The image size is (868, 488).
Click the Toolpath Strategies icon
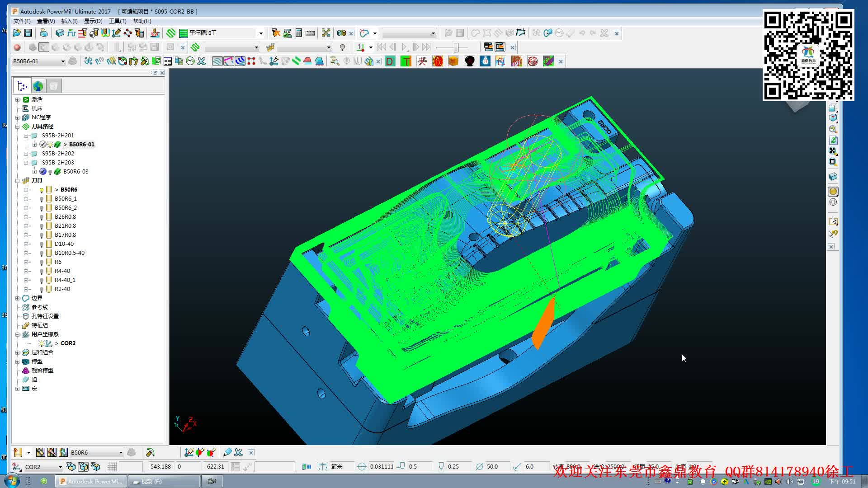pyautogui.click(x=171, y=33)
